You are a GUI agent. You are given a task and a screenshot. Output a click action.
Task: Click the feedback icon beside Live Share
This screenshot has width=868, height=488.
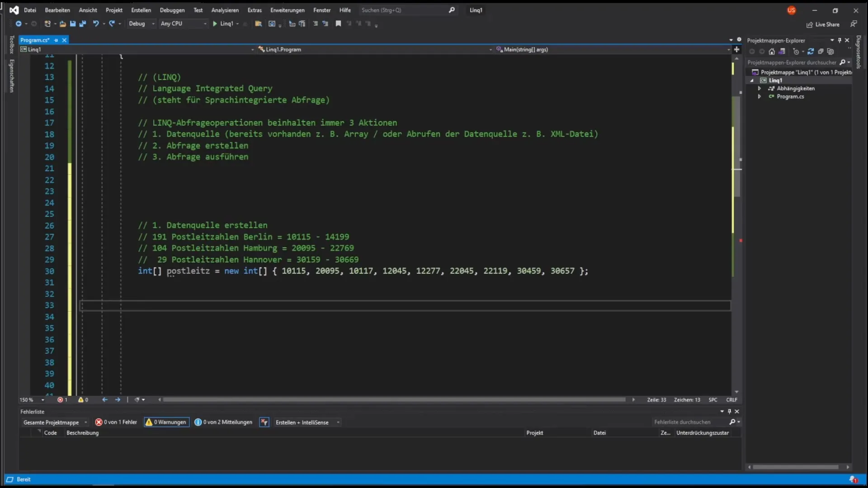(x=854, y=24)
